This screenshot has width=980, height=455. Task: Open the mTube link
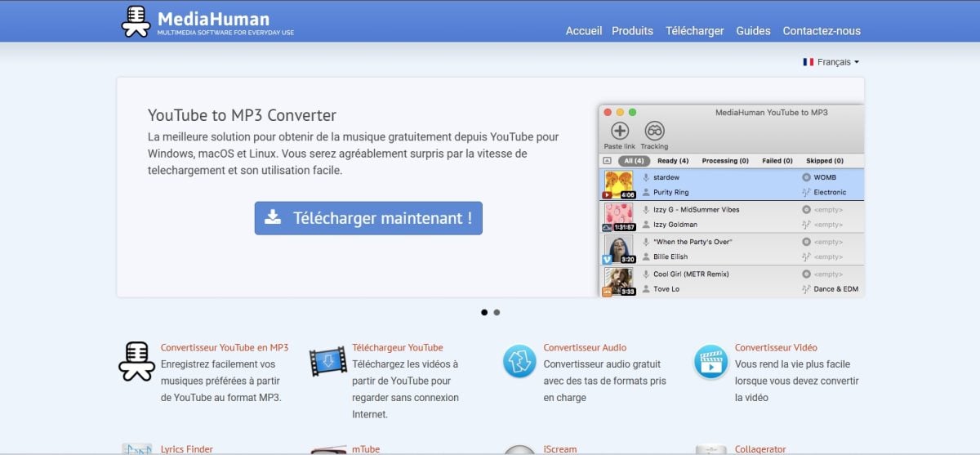366,449
